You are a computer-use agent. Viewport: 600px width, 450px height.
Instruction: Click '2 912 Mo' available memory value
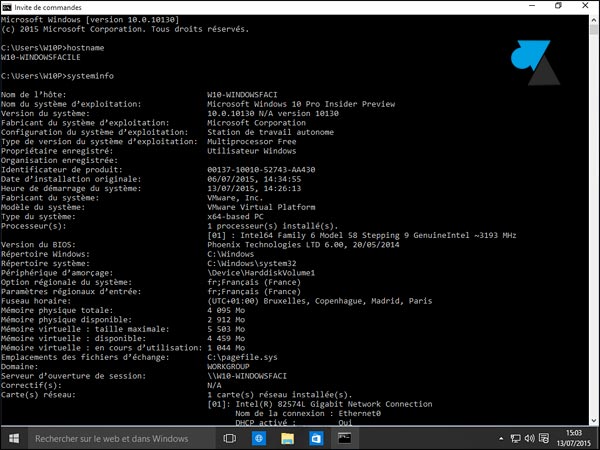coord(226,320)
